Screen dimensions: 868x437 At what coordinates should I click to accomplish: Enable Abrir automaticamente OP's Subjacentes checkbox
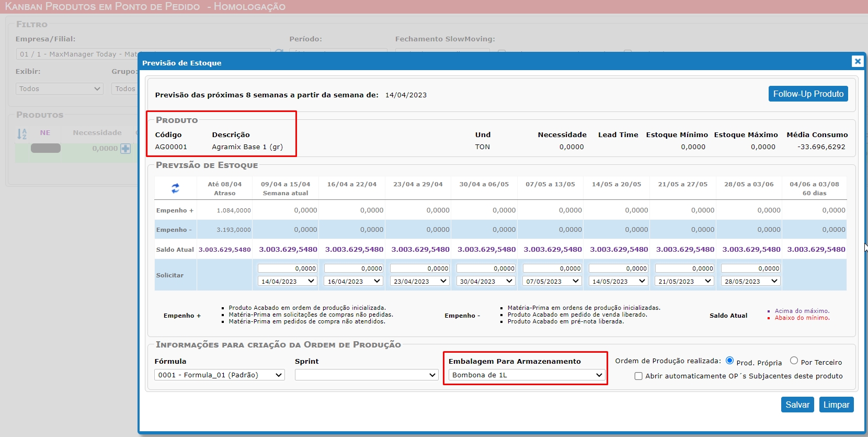(x=638, y=376)
